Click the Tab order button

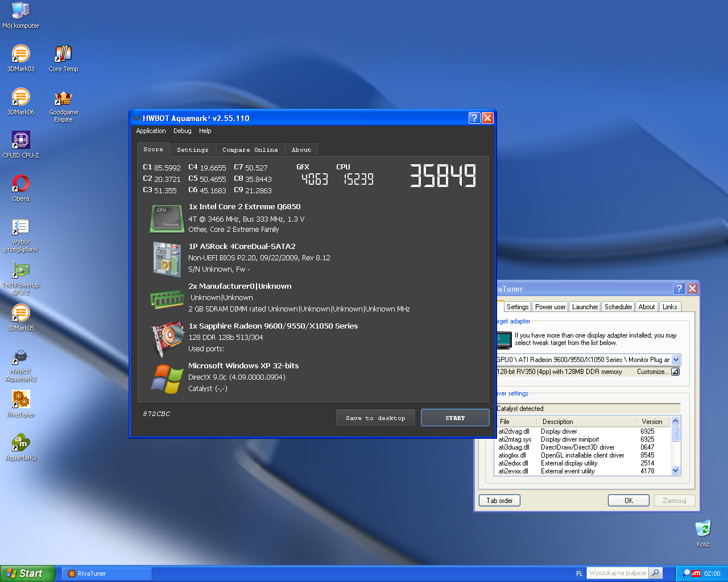coord(499,501)
